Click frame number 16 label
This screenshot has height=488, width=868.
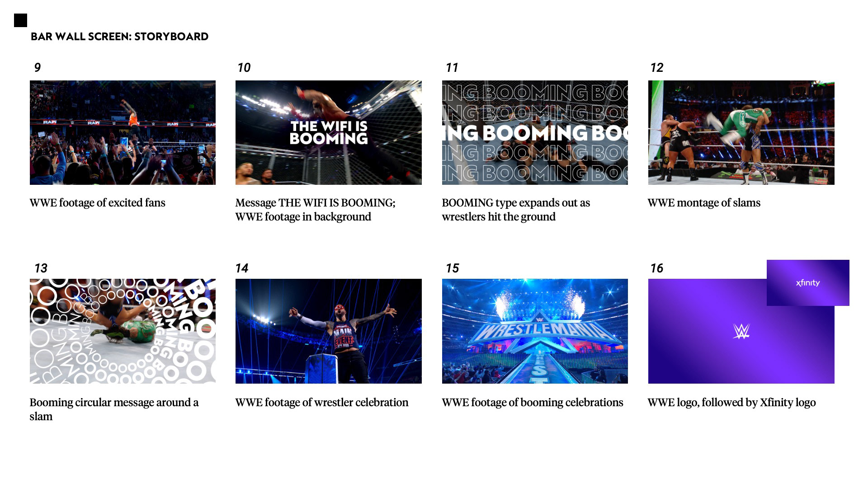coord(656,268)
